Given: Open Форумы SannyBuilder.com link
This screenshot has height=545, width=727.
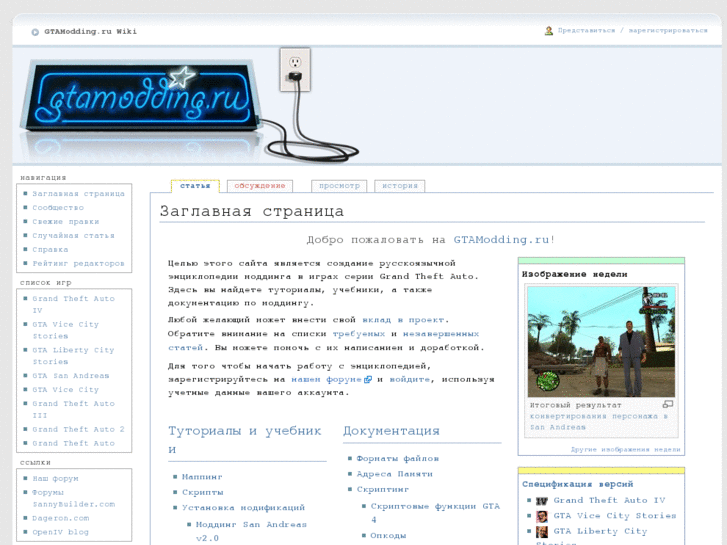Looking at the screenshot, I should (x=74, y=498).
